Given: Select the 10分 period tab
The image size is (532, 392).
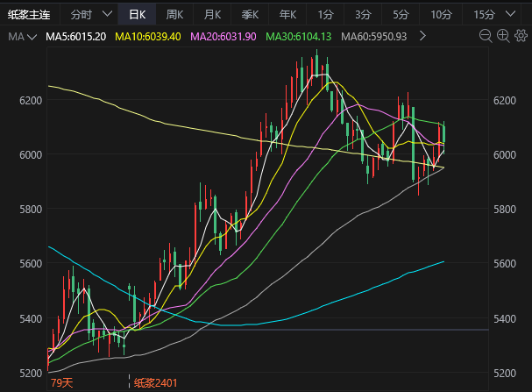Looking at the screenshot, I should [x=441, y=14].
